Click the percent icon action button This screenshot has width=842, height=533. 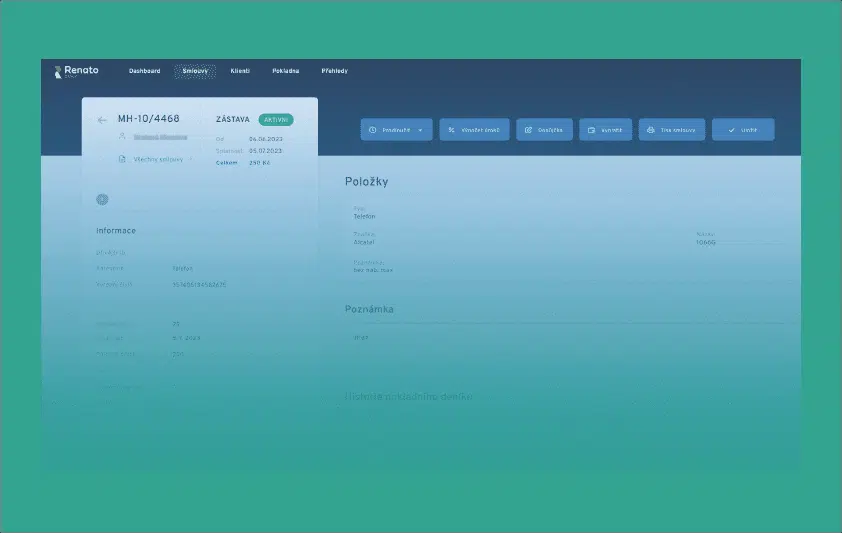point(451,130)
